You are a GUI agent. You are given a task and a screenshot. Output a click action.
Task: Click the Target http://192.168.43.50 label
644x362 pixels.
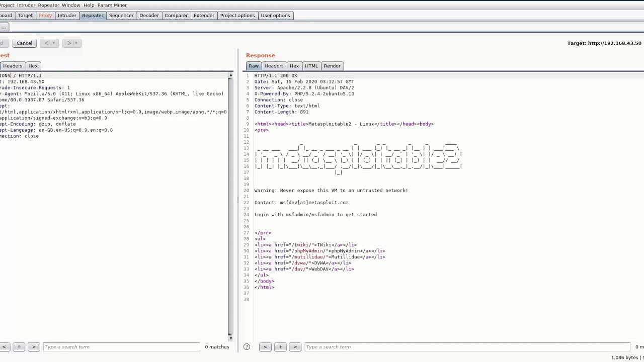[604, 43]
